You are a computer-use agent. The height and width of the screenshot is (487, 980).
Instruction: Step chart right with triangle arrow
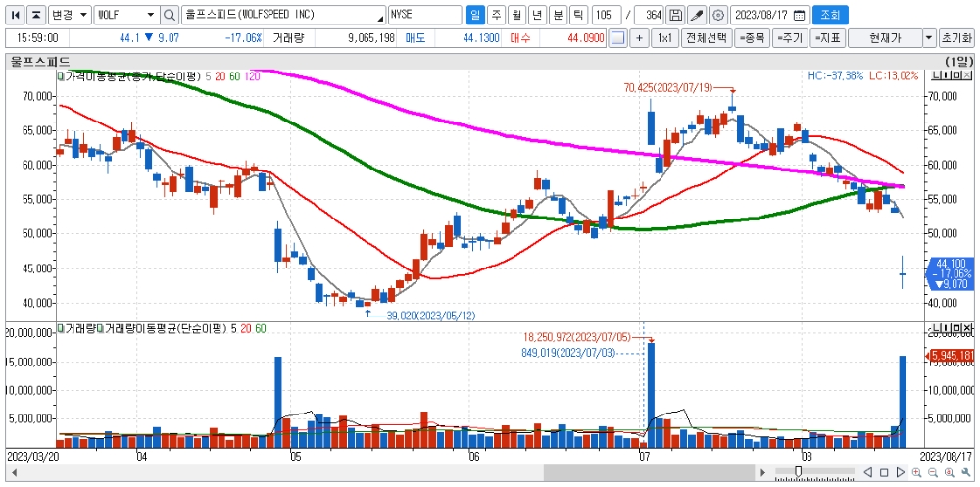(x=900, y=472)
